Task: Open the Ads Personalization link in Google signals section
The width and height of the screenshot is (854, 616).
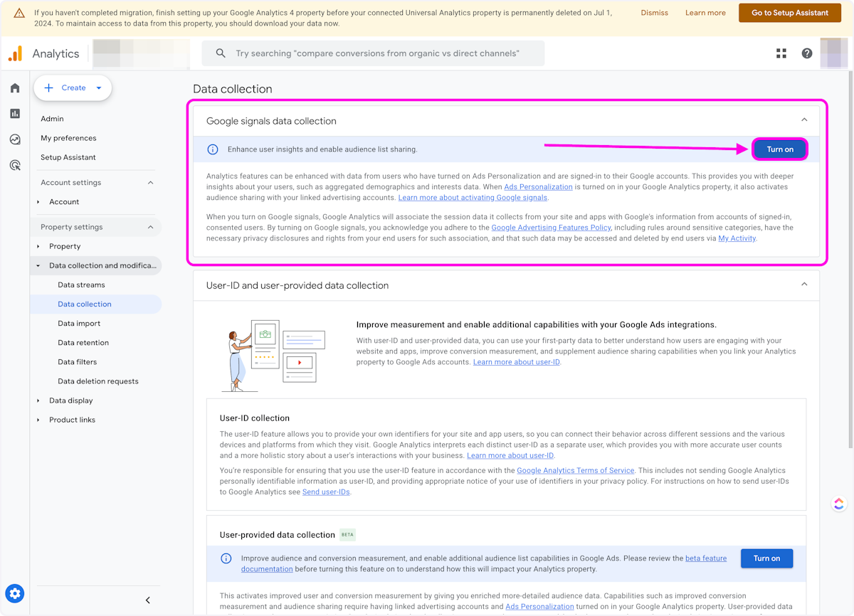Action: 538,186
